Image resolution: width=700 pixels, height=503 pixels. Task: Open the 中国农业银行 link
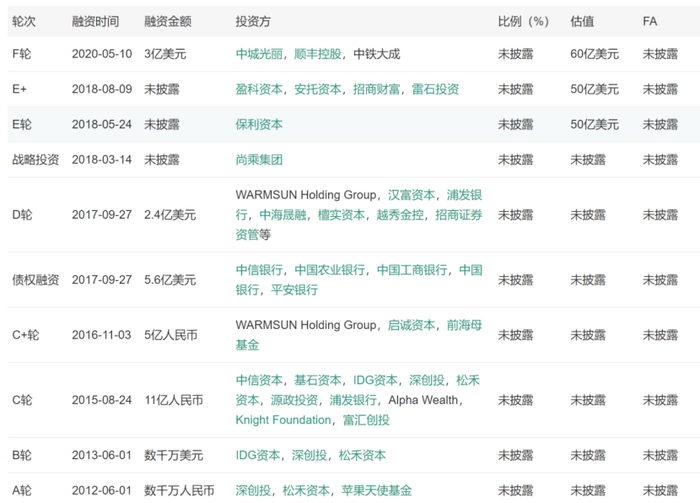tap(329, 270)
